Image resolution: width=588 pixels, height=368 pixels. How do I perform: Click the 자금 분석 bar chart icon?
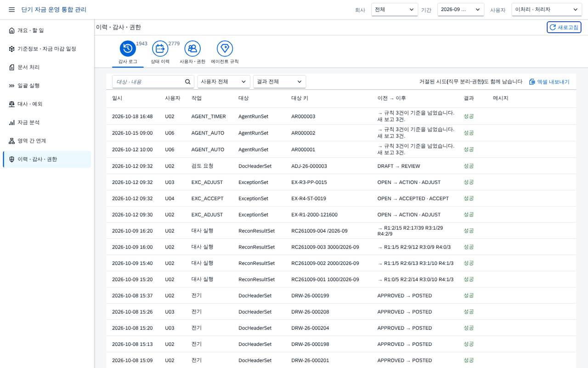(12, 122)
